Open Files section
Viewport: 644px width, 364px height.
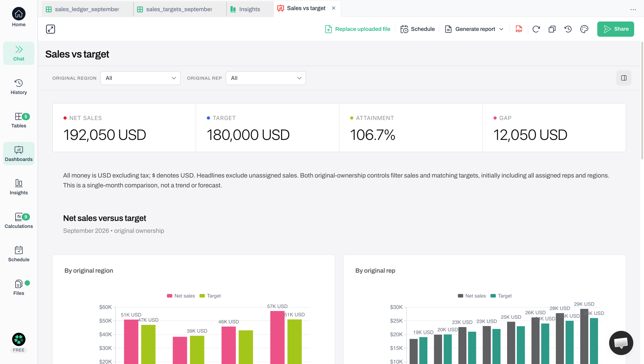pos(19,288)
